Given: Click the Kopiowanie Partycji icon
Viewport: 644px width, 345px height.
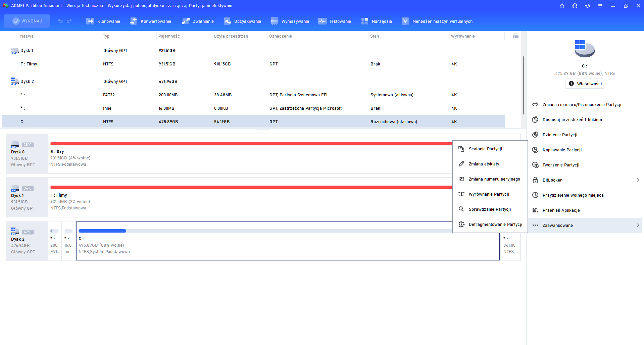Looking at the screenshot, I should (535, 150).
